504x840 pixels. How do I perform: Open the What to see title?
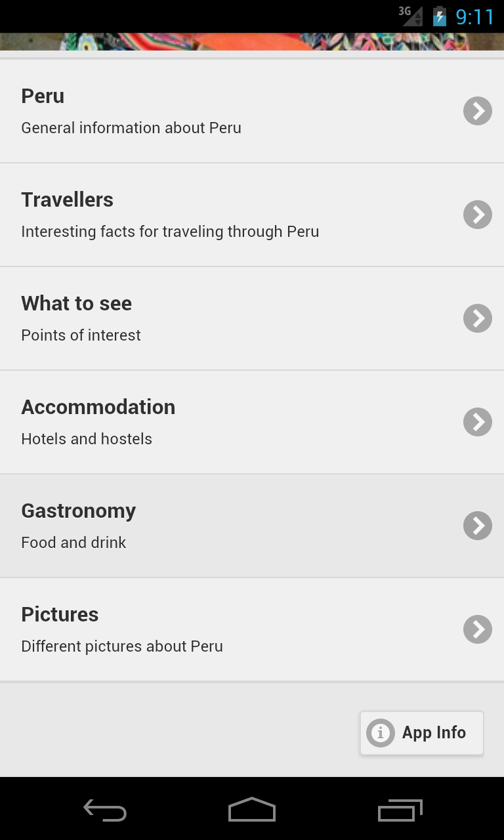[76, 303]
